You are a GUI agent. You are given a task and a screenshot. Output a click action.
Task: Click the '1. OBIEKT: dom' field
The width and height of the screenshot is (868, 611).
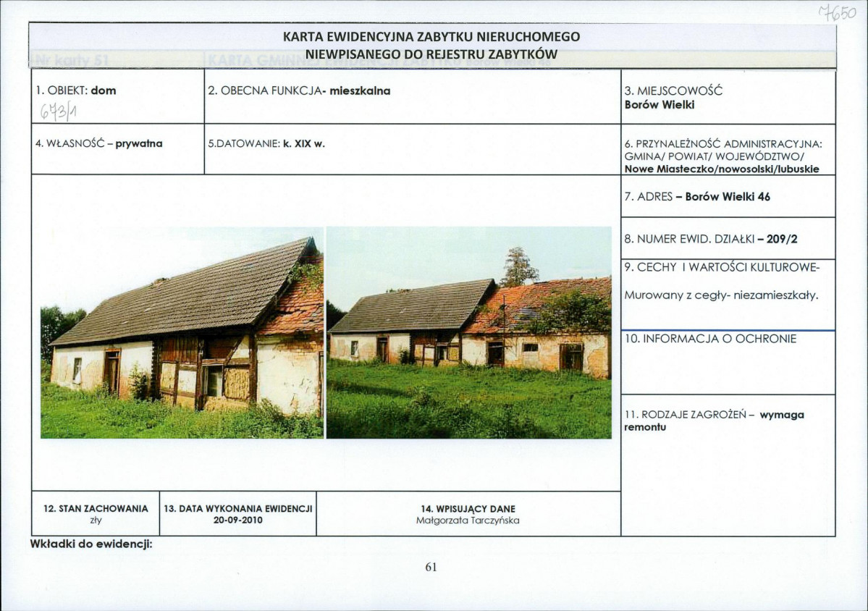point(76,90)
